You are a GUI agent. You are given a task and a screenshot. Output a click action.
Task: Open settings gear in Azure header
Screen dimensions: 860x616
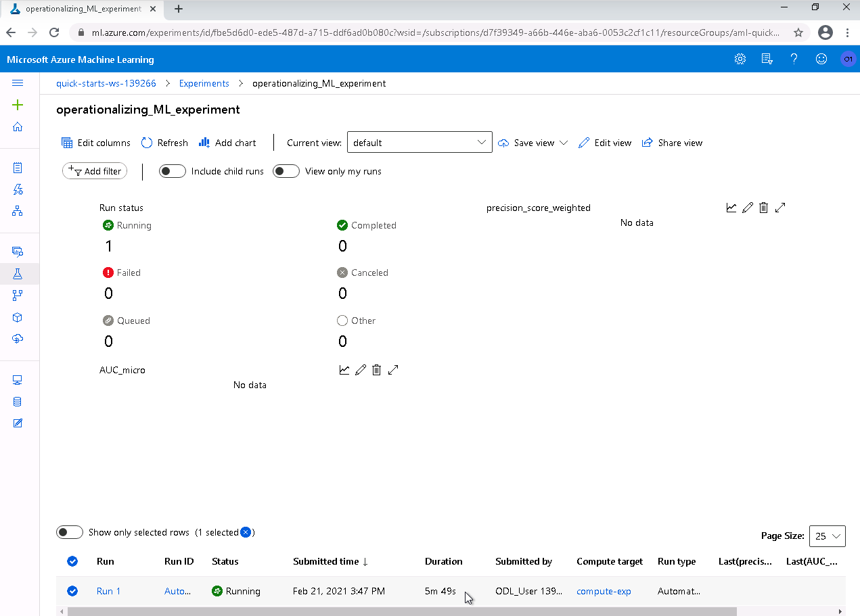(740, 59)
